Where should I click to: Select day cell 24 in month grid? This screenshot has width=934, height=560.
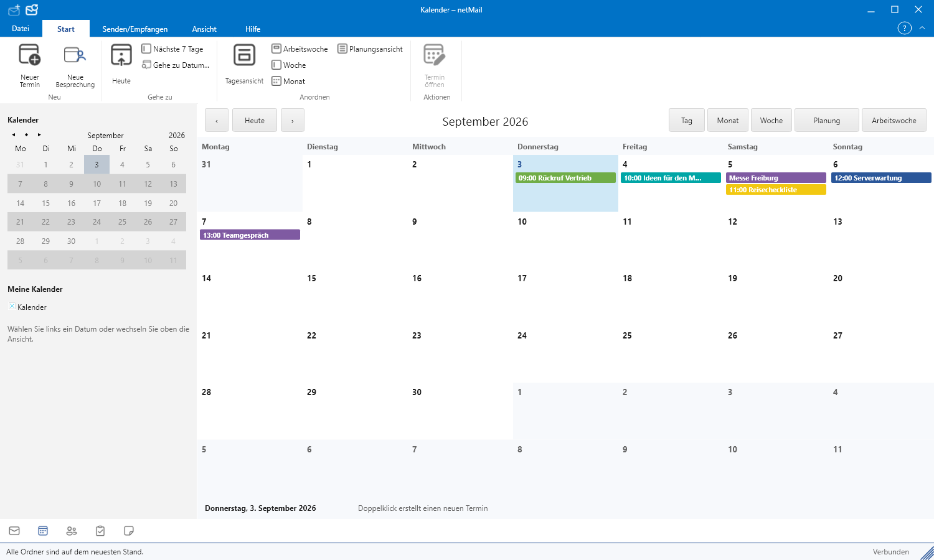click(x=565, y=354)
